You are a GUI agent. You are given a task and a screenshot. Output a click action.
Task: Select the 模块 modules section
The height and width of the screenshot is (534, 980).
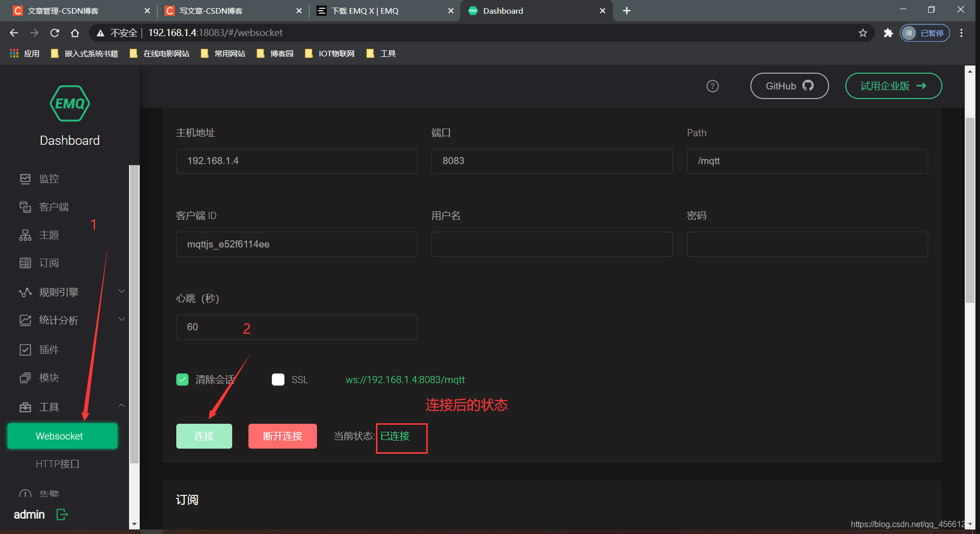coord(49,377)
